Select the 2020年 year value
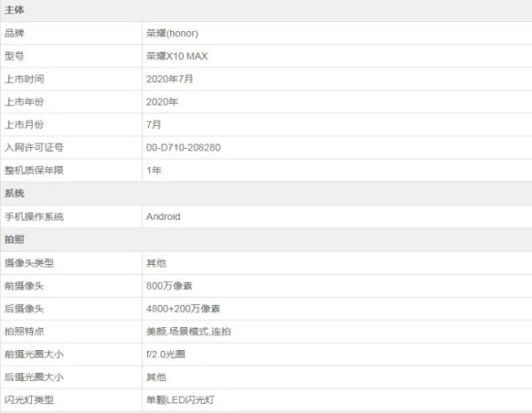 (x=162, y=102)
